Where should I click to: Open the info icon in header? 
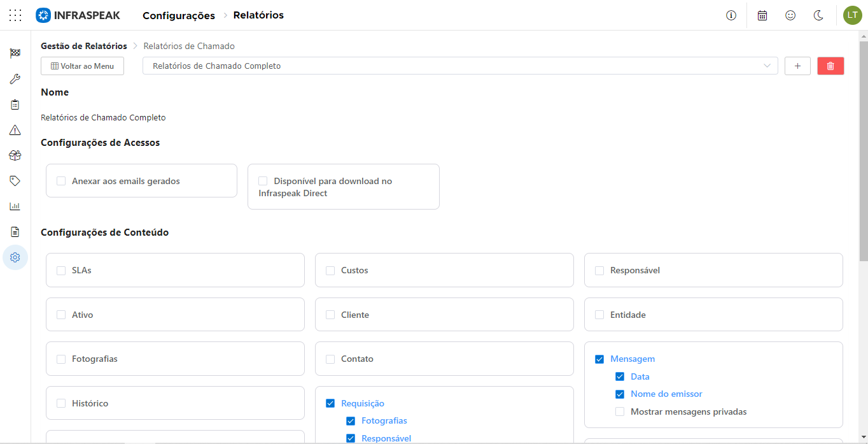pos(731,15)
